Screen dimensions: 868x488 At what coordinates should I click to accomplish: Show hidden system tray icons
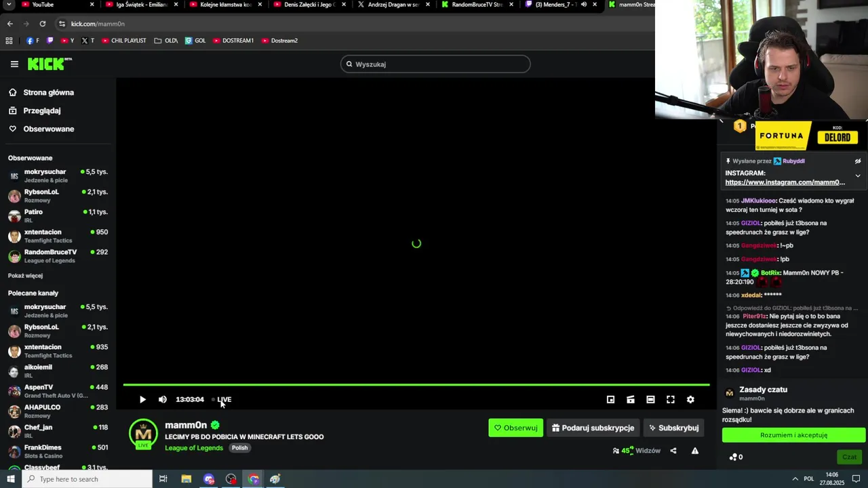point(795,479)
